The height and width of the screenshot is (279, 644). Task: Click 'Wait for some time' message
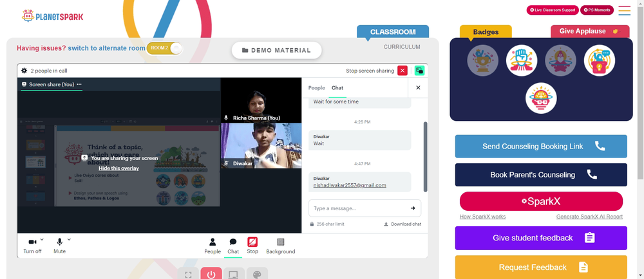336,102
